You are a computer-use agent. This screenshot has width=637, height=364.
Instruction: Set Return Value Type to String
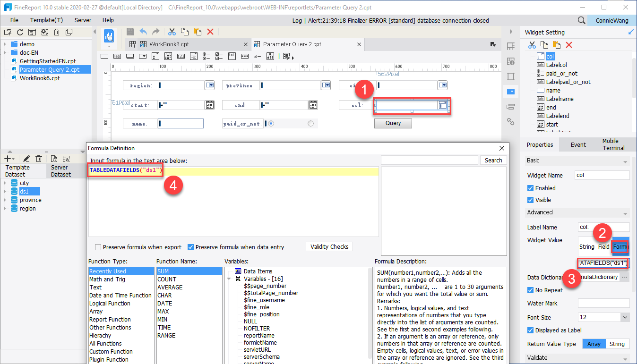click(x=618, y=344)
